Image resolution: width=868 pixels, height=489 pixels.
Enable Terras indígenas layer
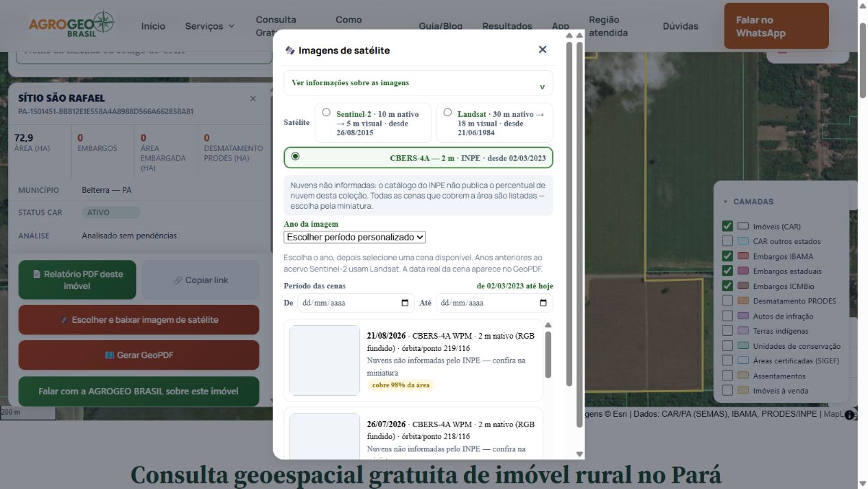point(727,331)
